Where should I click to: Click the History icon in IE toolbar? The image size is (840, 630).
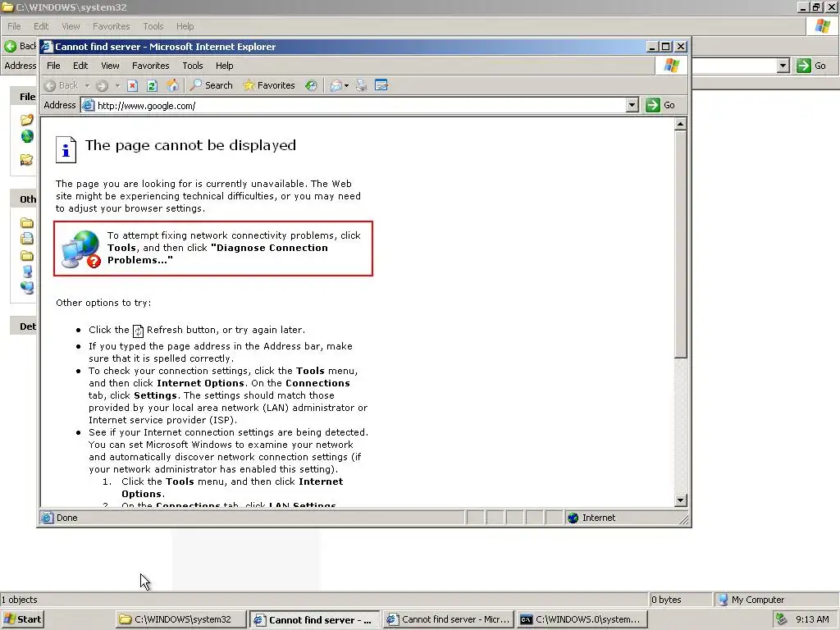(311, 85)
